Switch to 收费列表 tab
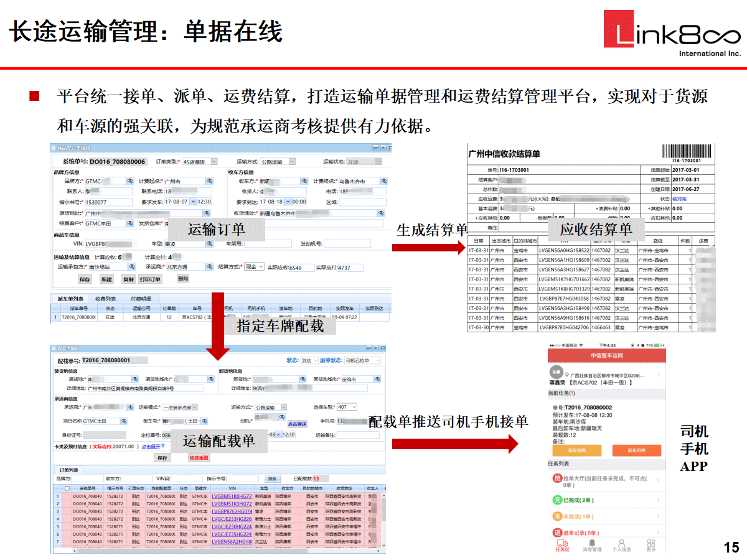 (x=105, y=299)
